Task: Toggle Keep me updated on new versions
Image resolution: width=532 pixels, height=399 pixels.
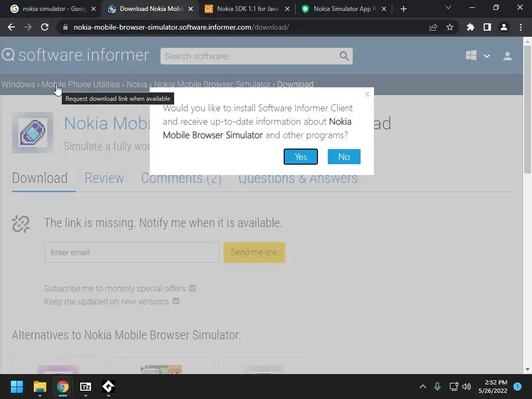Action: coord(176,301)
